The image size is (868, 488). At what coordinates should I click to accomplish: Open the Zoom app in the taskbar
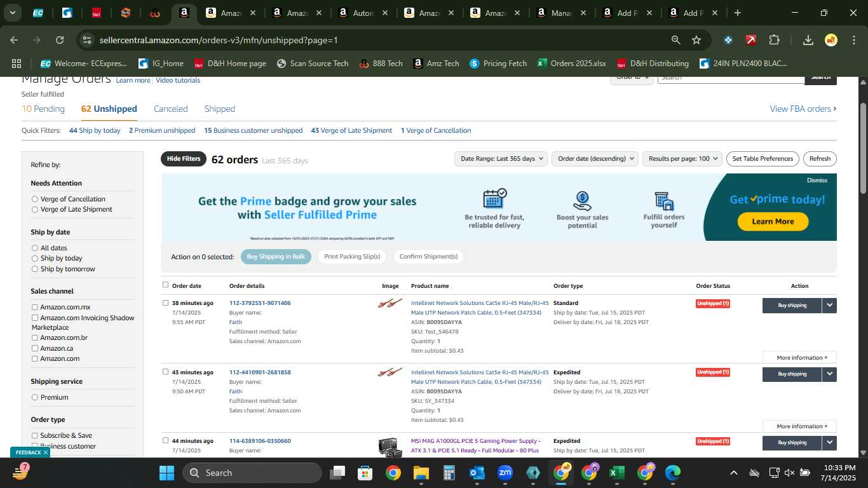tap(505, 473)
